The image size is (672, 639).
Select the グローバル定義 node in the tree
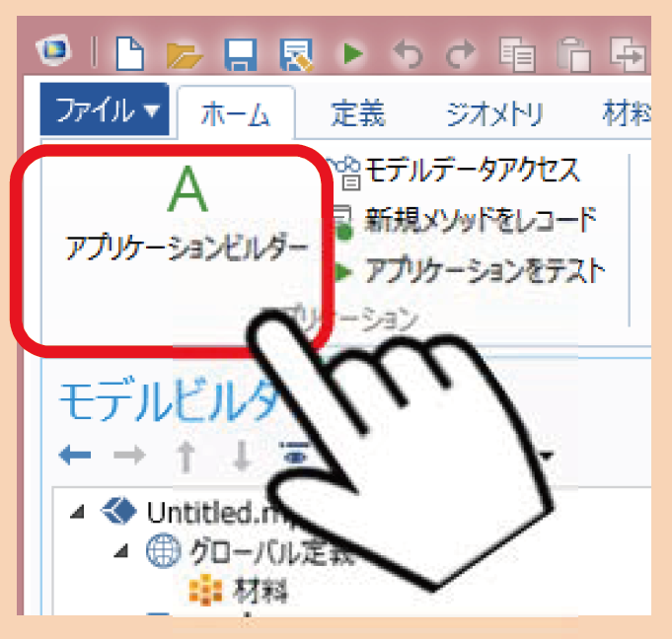tap(272, 551)
